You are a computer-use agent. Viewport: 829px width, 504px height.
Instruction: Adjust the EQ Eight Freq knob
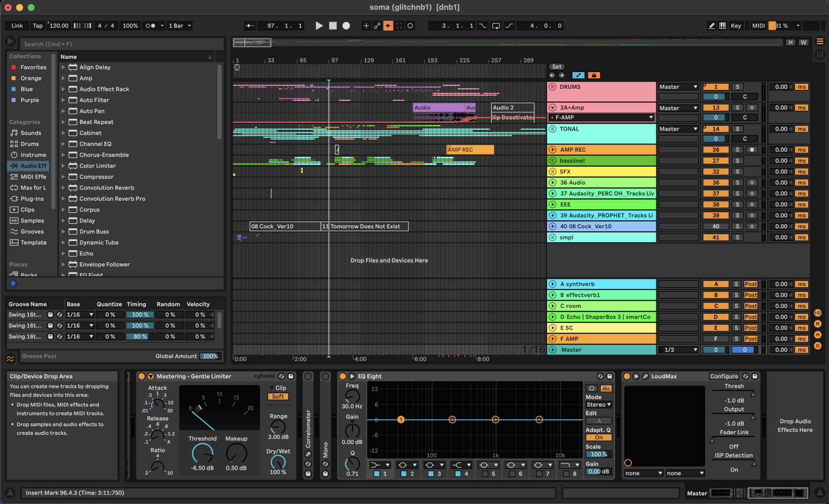[352, 397]
